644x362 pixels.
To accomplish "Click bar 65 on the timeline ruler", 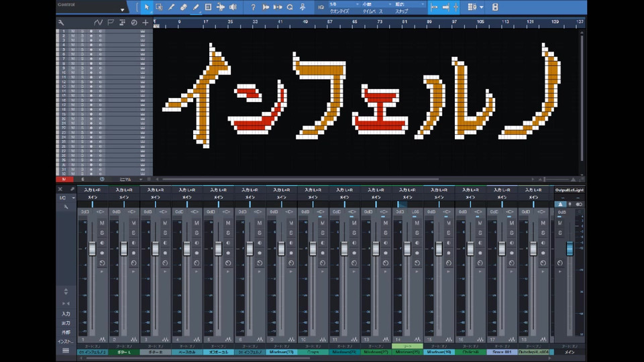I will 355,21.
